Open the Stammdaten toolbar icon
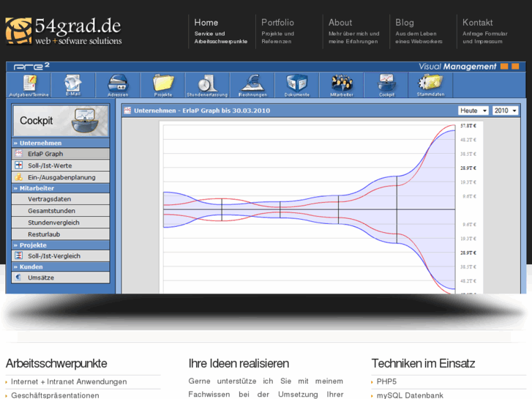This screenshot has width=532, height=399. (430, 85)
